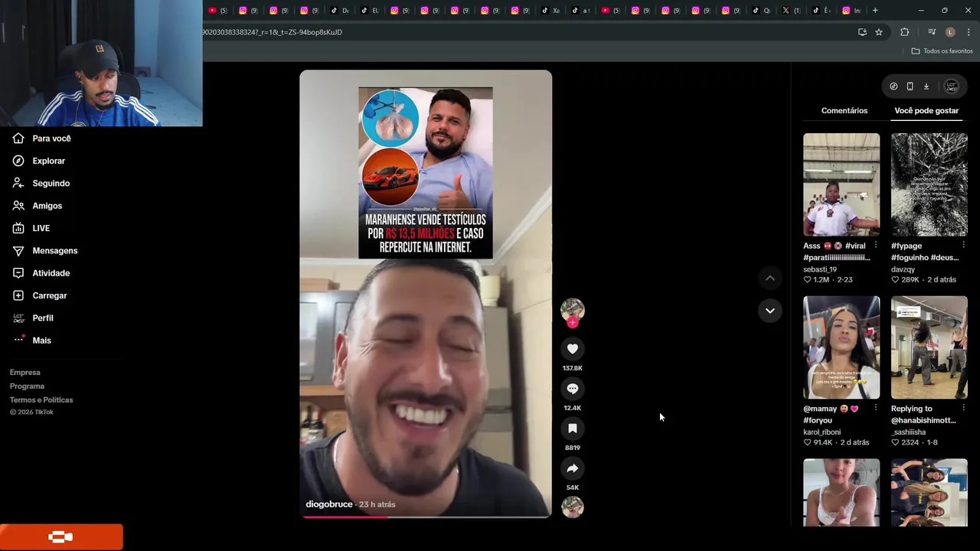Image resolution: width=980 pixels, height=551 pixels.
Task: Click the 'Replying to @hanabishimott' caption
Action: (923, 415)
